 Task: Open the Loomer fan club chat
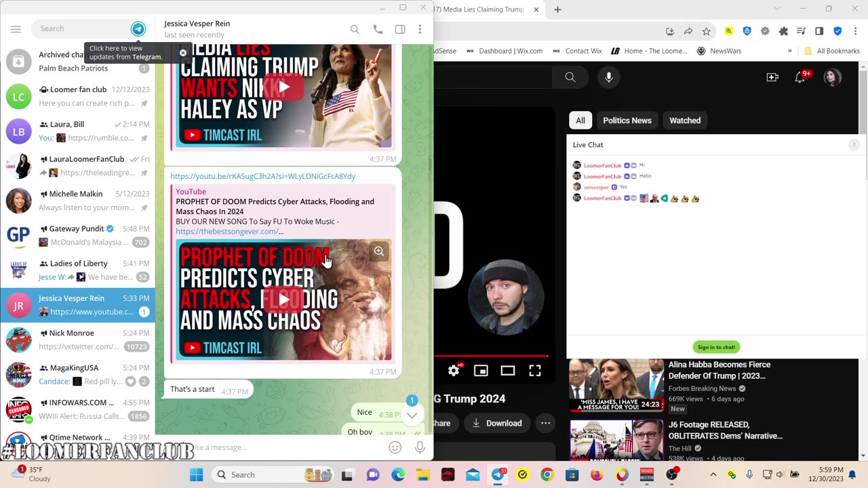pyautogui.click(x=77, y=96)
